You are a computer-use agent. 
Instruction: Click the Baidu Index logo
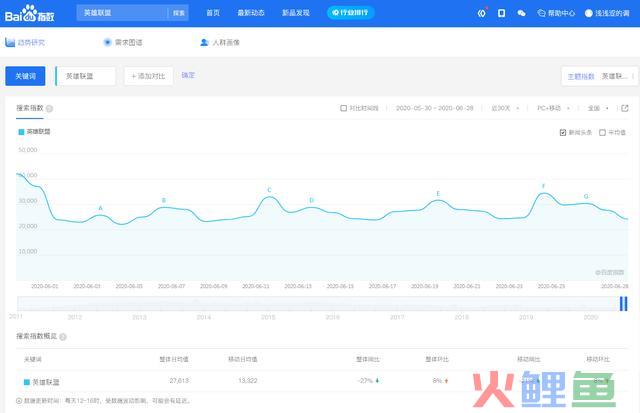click(29, 13)
